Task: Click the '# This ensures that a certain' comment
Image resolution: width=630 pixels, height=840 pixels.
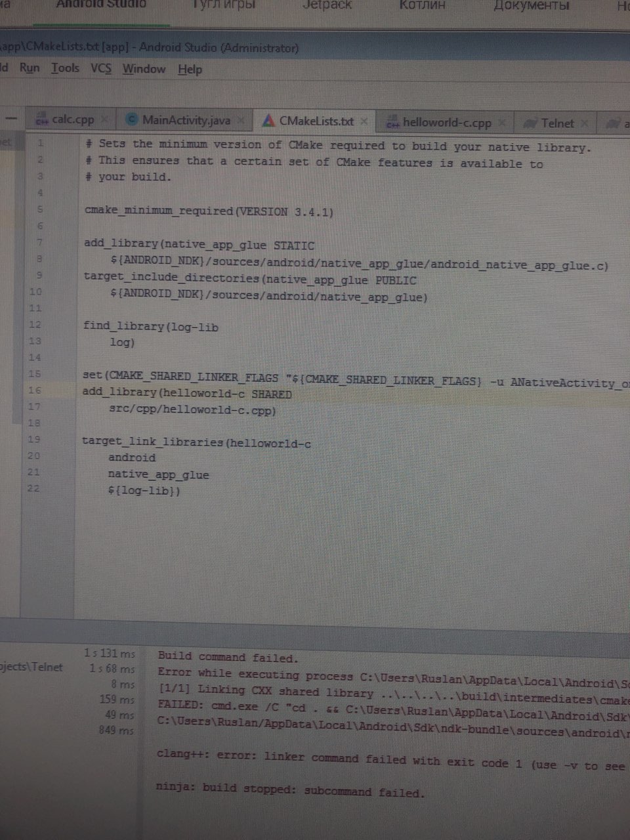Action: point(314,162)
